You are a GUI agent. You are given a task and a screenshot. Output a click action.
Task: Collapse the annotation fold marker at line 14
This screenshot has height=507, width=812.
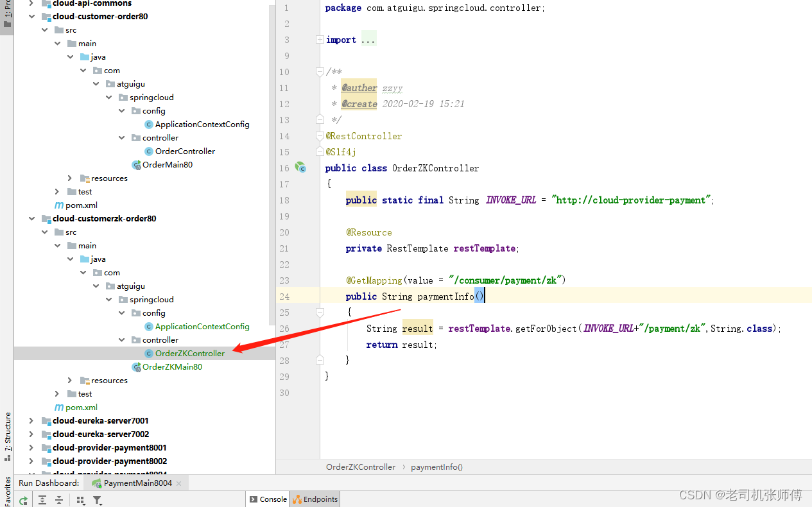click(x=320, y=136)
